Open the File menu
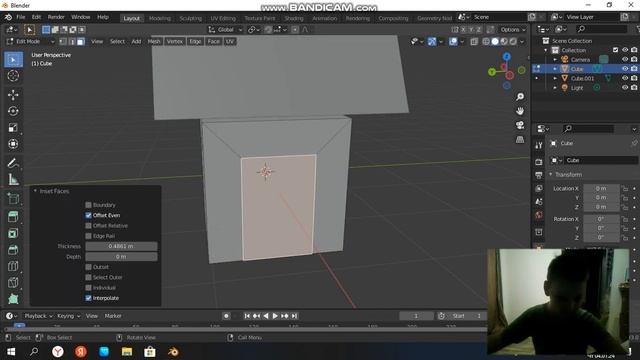The height and width of the screenshot is (360, 640). [20, 17]
